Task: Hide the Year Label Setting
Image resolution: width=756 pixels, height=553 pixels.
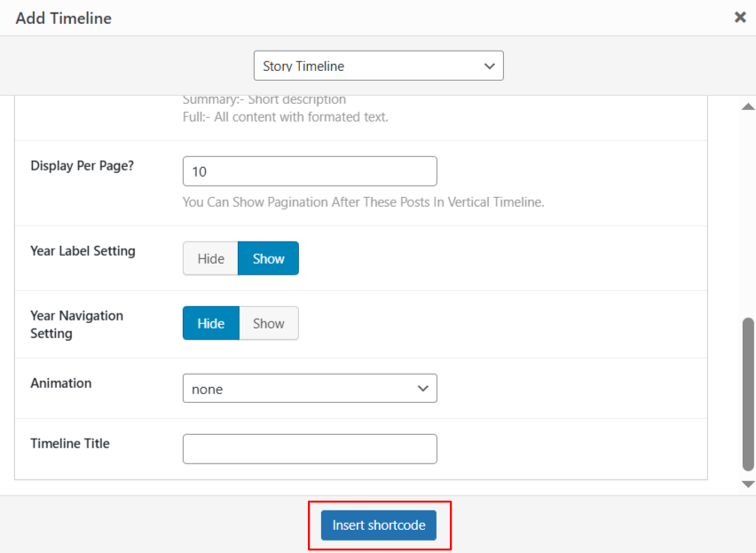Action: (x=209, y=258)
